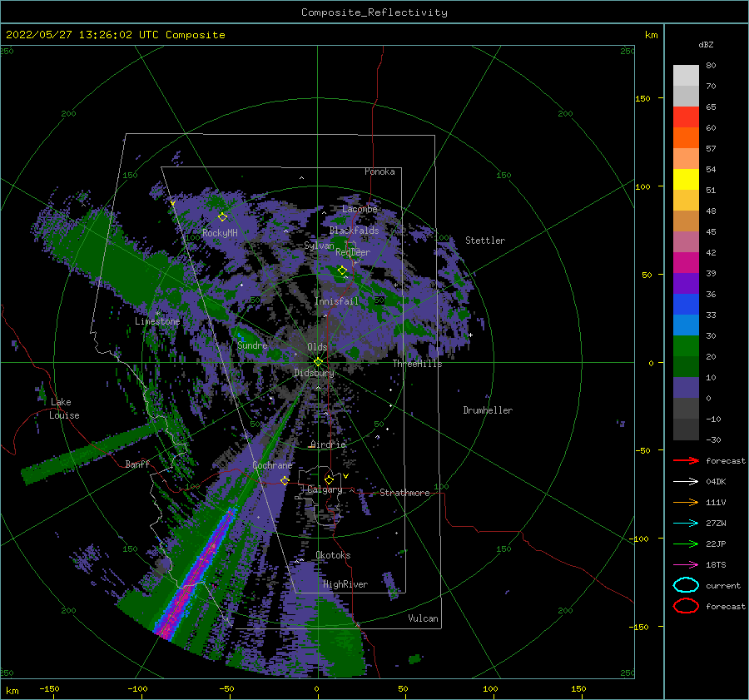Click the magenta 18TS arrow icon
The image size is (749, 700).
(686, 565)
